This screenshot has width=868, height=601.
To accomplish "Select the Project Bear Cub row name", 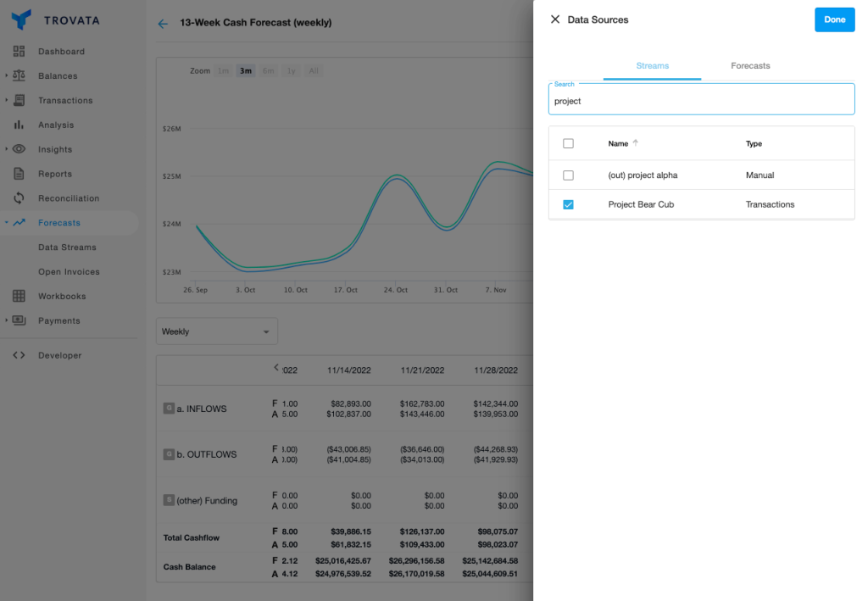I will tap(641, 205).
